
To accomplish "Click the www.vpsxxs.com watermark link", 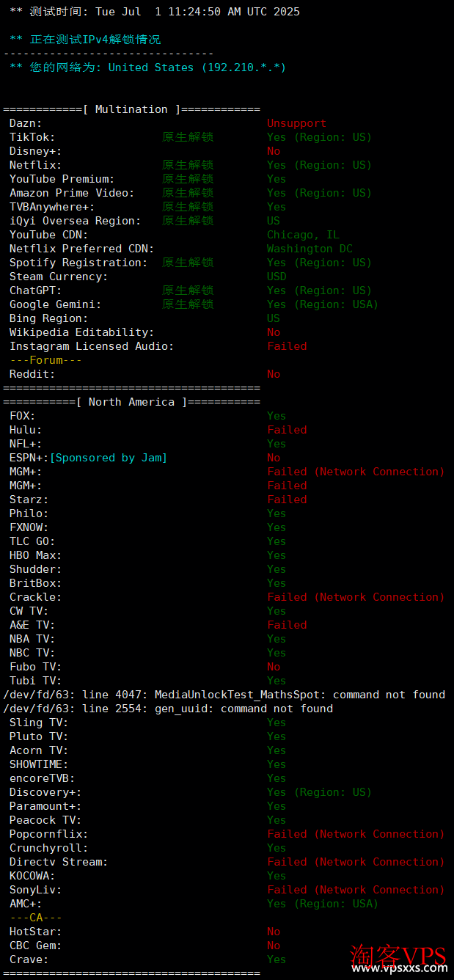I will (400, 968).
